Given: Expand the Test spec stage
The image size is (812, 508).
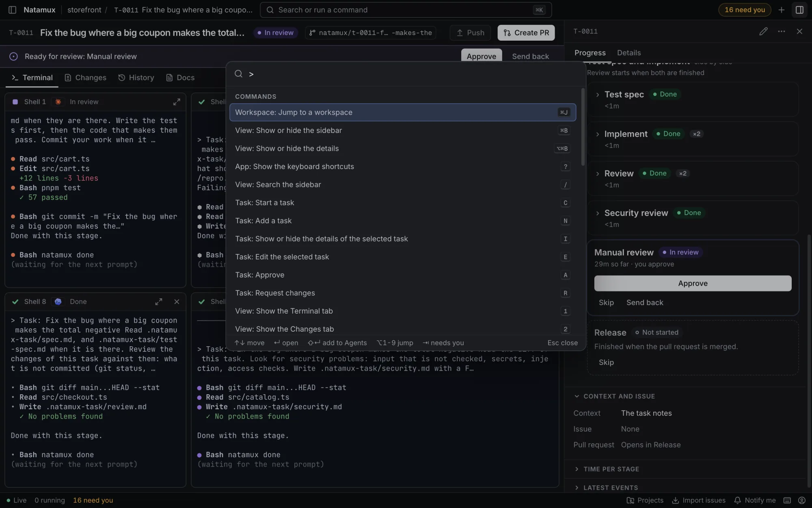Looking at the screenshot, I should pyautogui.click(x=598, y=95).
